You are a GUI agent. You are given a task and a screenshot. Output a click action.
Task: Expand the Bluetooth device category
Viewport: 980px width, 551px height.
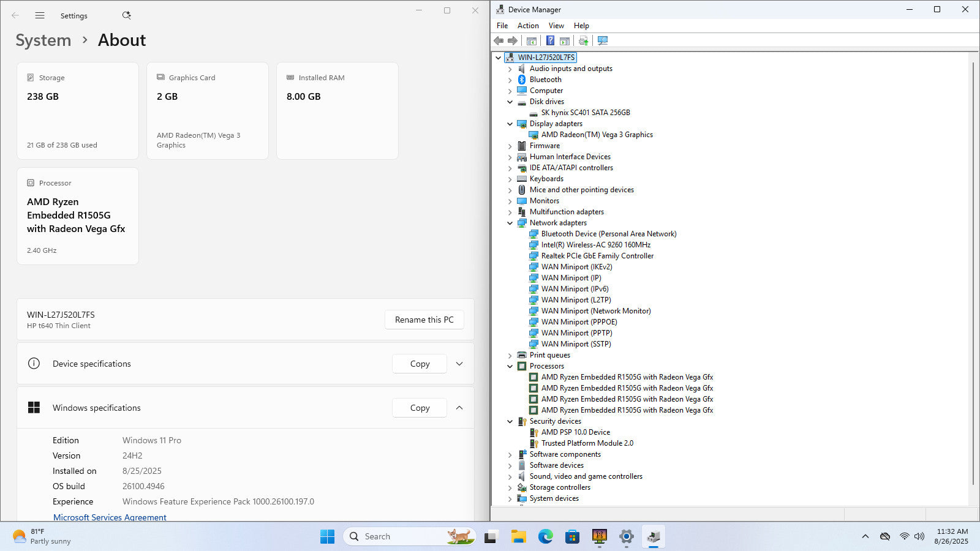(510, 80)
